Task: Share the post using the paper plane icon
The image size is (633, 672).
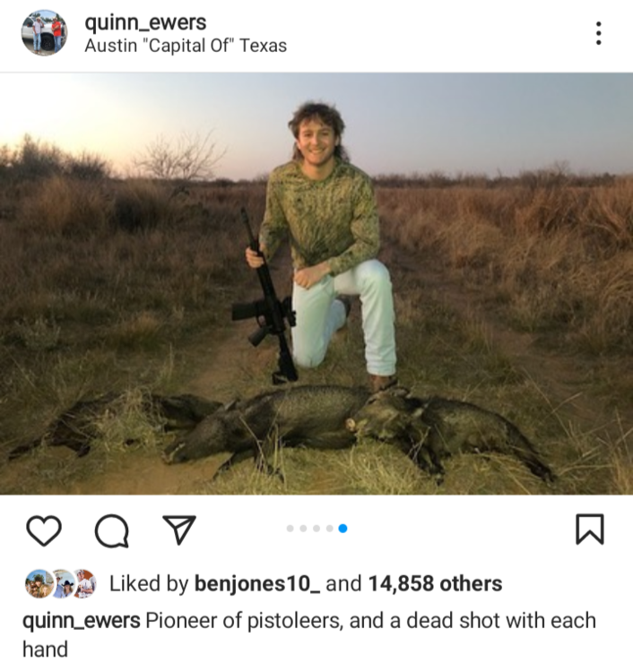Action: pos(179,531)
